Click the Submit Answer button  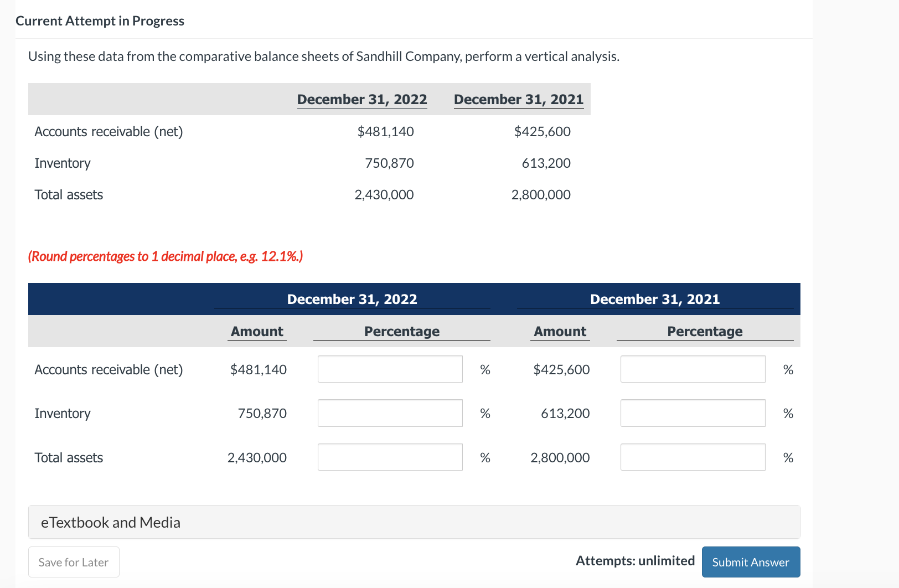[x=751, y=561]
